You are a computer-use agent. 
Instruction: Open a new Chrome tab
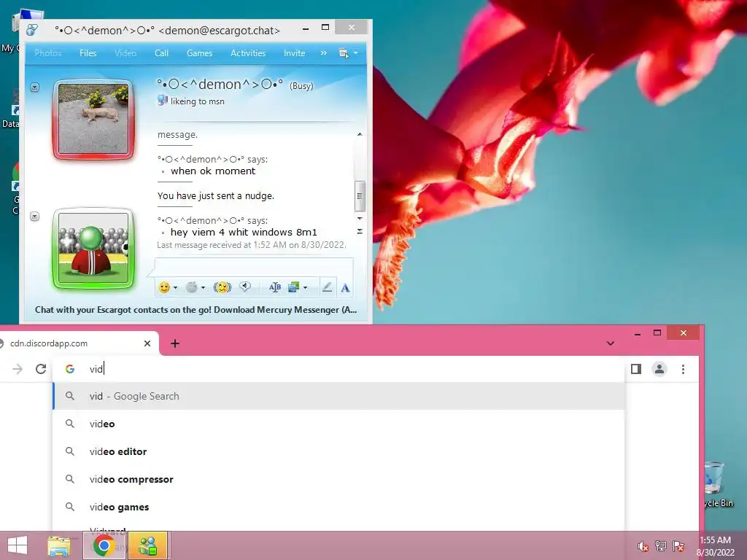point(175,343)
